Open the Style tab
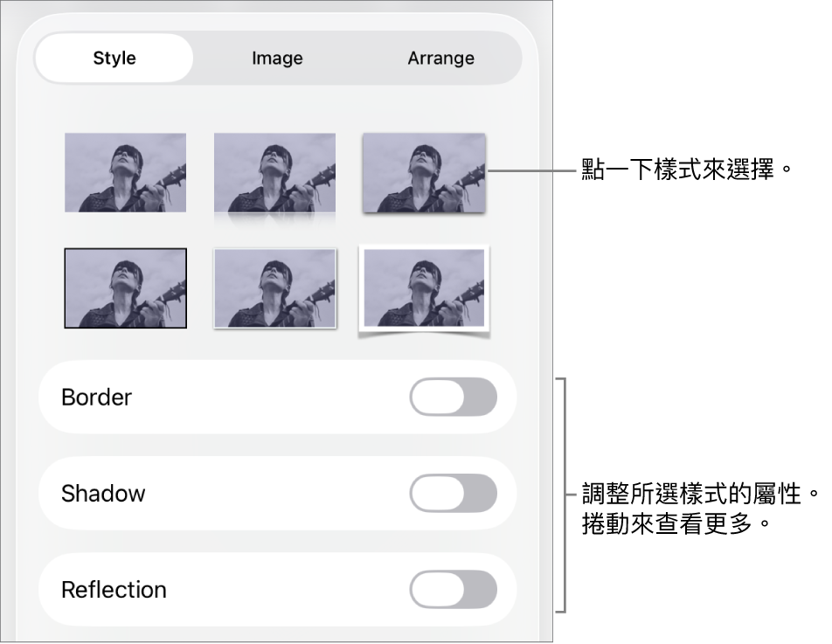Viewport: 832px width, 644px height. tap(114, 59)
